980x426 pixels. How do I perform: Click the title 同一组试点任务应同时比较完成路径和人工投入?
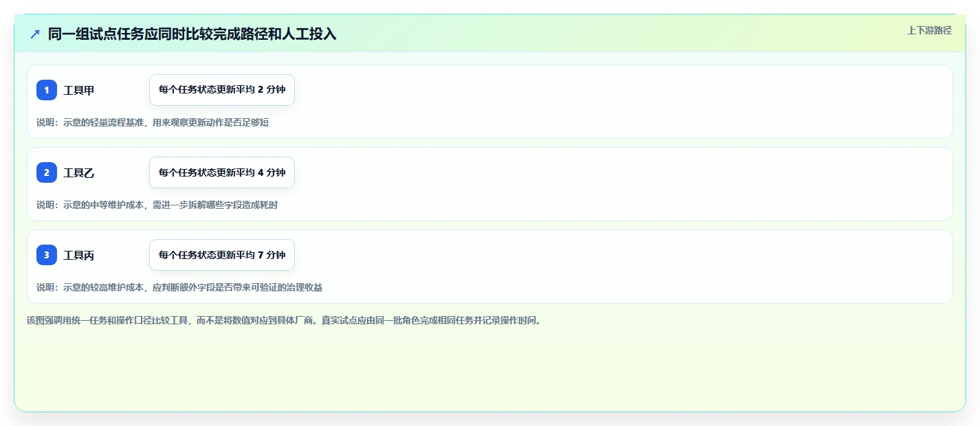[x=192, y=34]
